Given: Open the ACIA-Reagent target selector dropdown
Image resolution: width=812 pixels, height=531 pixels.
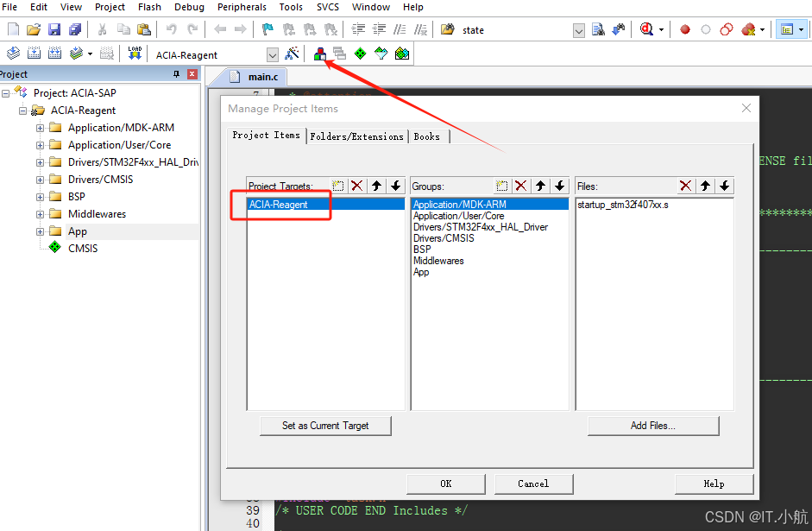Looking at the screenshot, I should [x=273, y=54].
